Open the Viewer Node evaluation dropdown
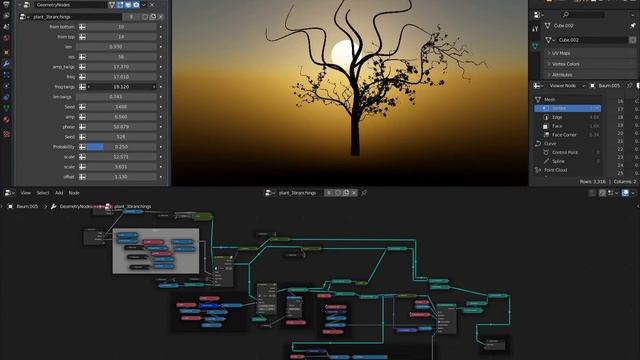The width and height of the screenshot is (640, 360). click(x=567, y=86)
